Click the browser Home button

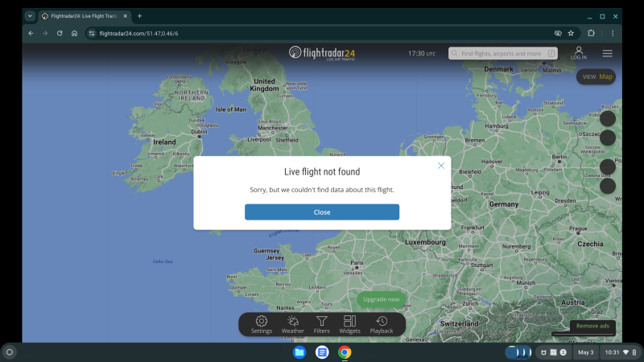(74, 33)
